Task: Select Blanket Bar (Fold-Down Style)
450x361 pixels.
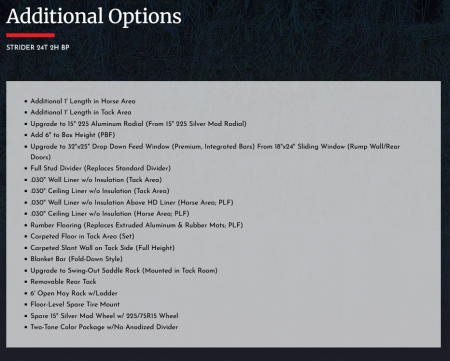Action: (x=76, y=259)
